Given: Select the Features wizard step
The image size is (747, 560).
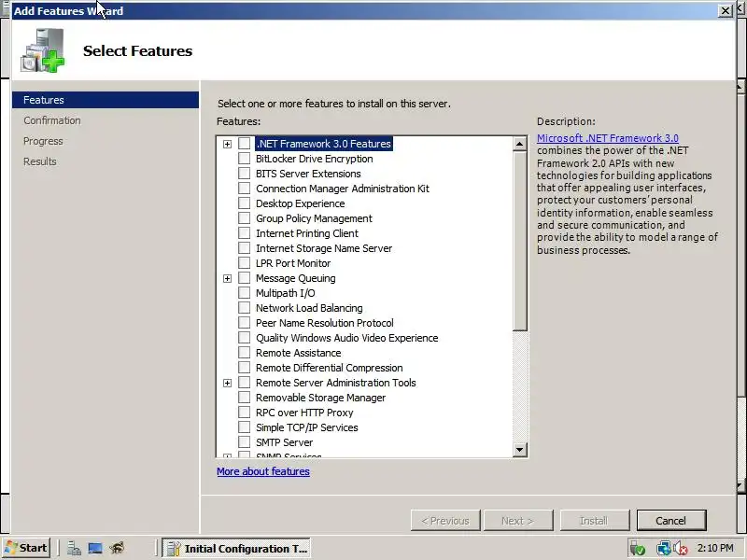Looking at the screenshot, I should click(106, 100).
